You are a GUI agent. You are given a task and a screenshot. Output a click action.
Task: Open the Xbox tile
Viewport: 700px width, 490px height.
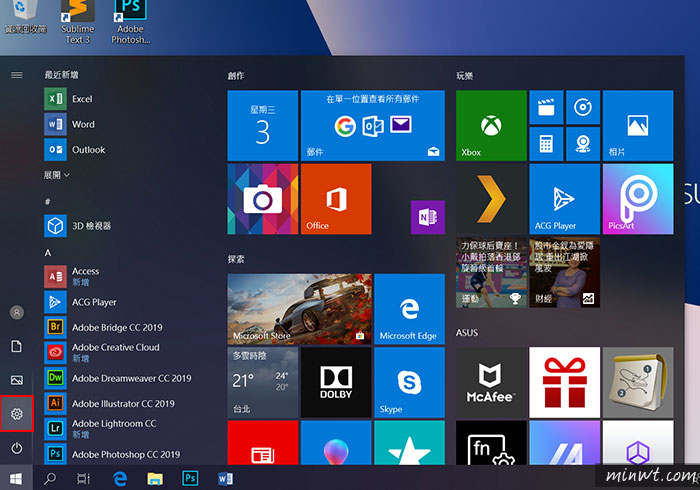(491, 125)
